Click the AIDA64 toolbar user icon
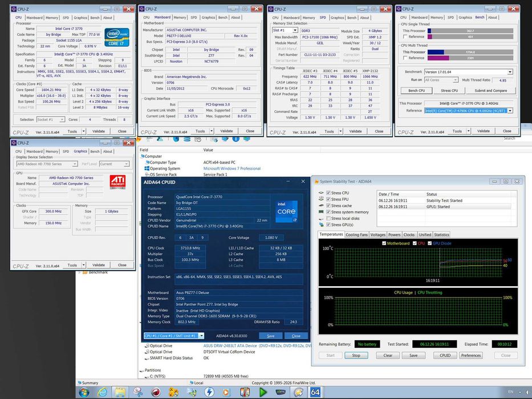 click(160, 139)
